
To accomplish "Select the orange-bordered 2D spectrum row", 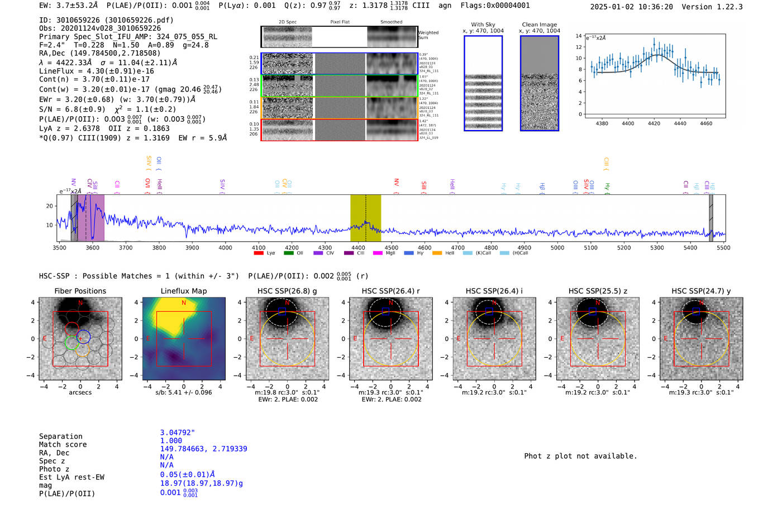I will coord(339,108).
